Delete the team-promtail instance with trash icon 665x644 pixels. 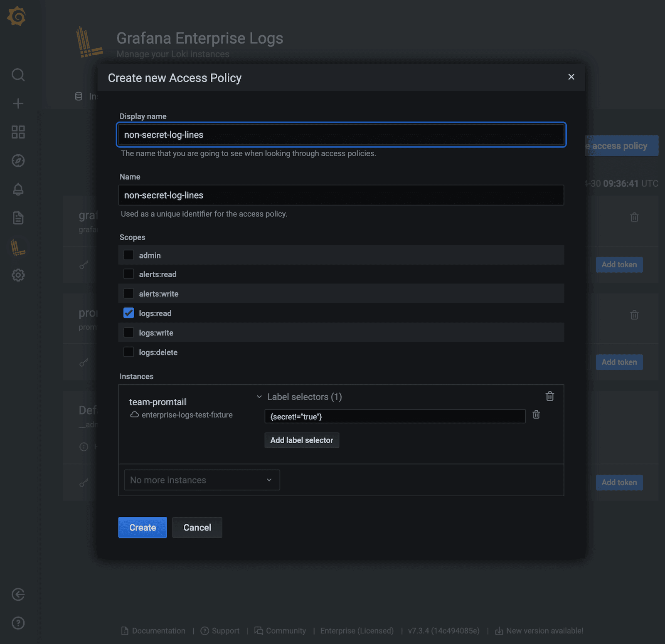(549, 396)
